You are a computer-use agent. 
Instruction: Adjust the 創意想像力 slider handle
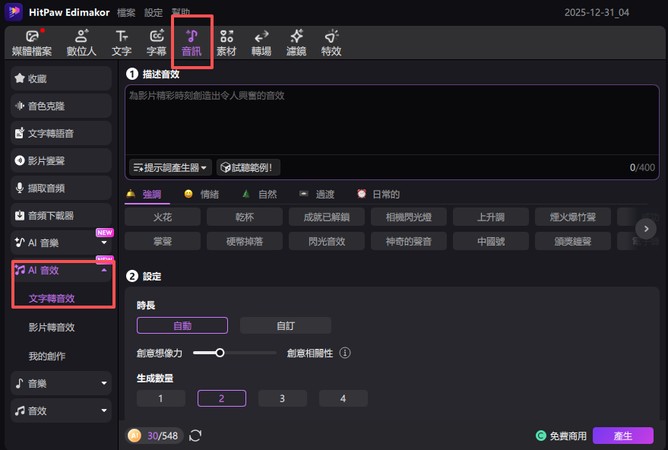[220, 352]
